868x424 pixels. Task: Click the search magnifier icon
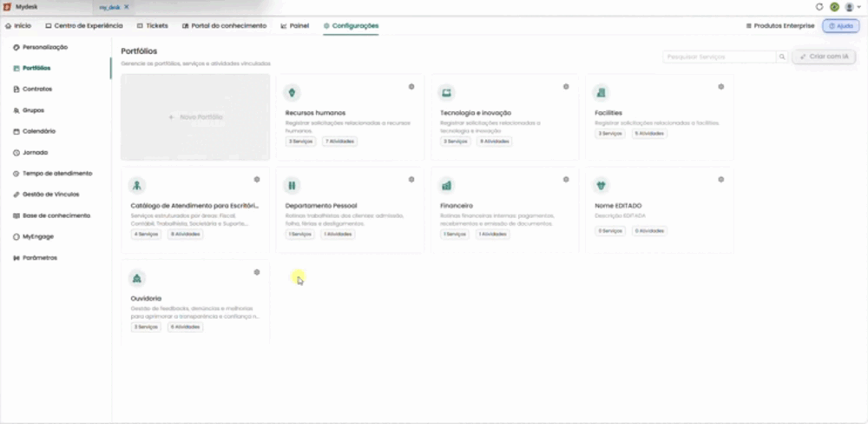tap(782, 56)
